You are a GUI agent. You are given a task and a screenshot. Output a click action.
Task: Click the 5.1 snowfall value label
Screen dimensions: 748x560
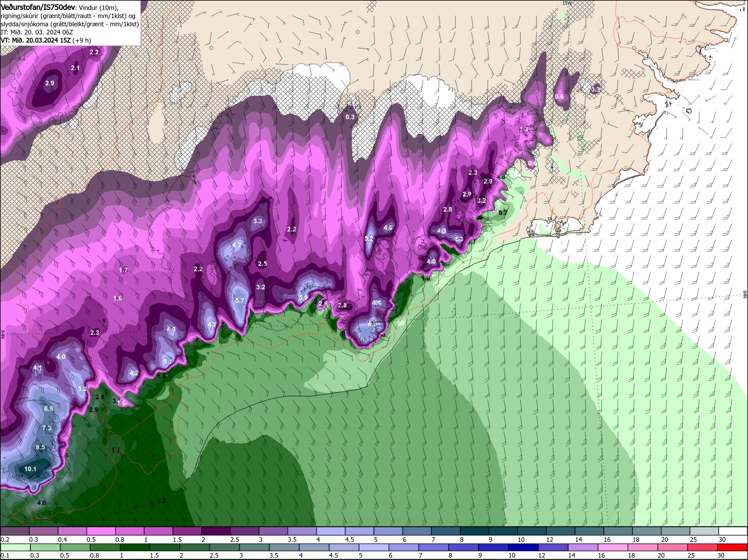(x=168, y=361)
